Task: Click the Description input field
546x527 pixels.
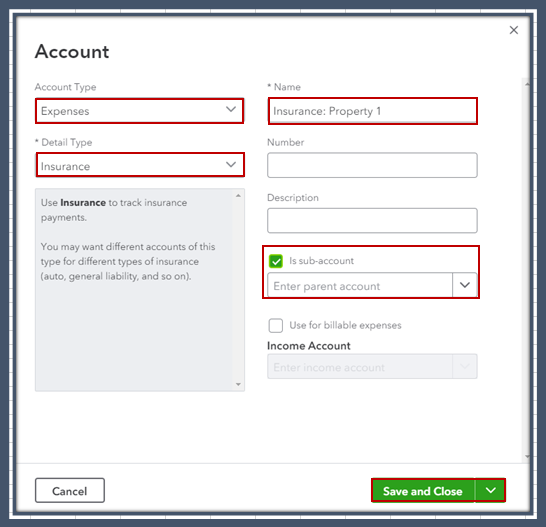Action: pos(372,220)
